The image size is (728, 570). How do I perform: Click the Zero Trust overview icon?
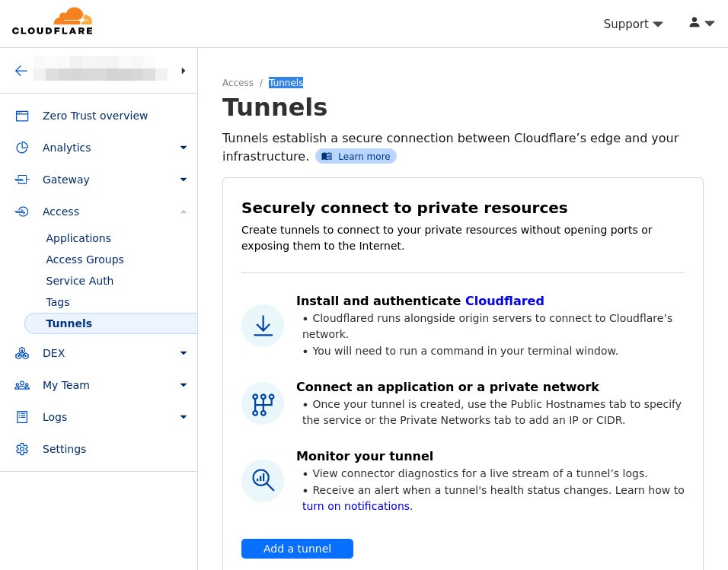[x=22, y=116]
